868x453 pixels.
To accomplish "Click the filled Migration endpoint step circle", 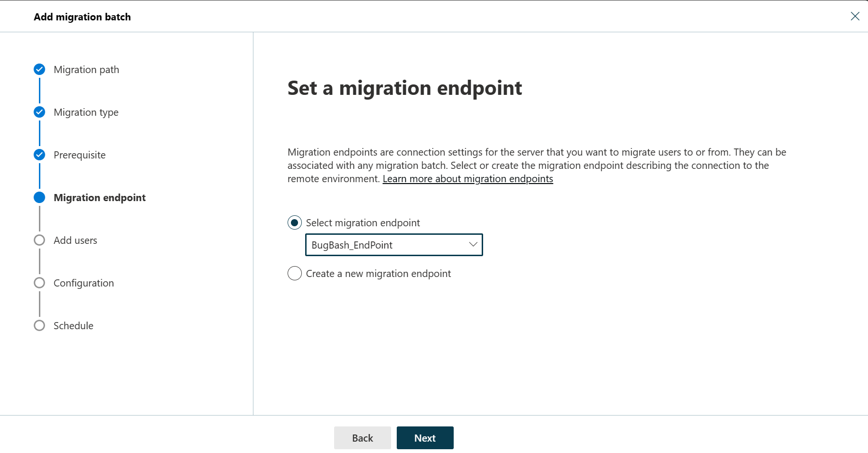I will click(39, 197).
